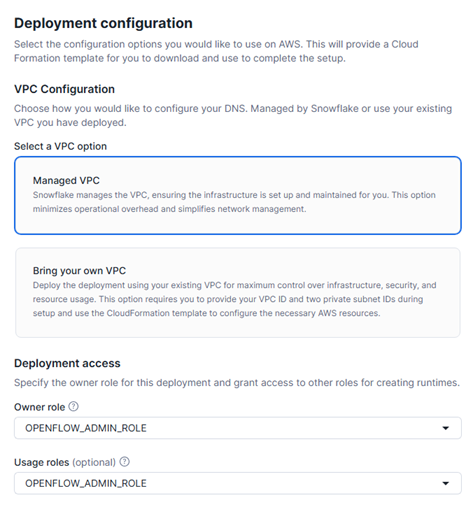Click the Managed VPC description text
The height and width of the screenshot is (507, 473).
pyautogui.click(x=234, y=202)
